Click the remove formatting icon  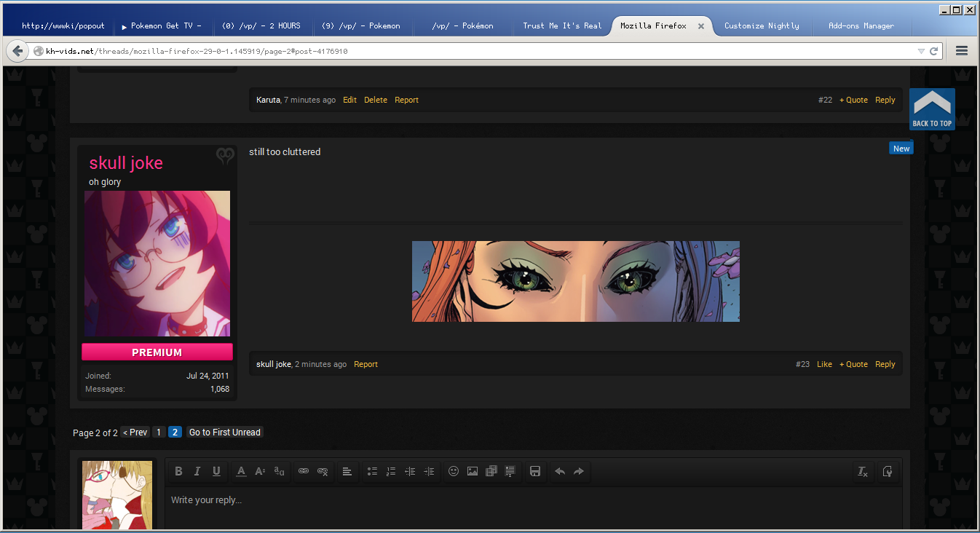tap(863, 471)
